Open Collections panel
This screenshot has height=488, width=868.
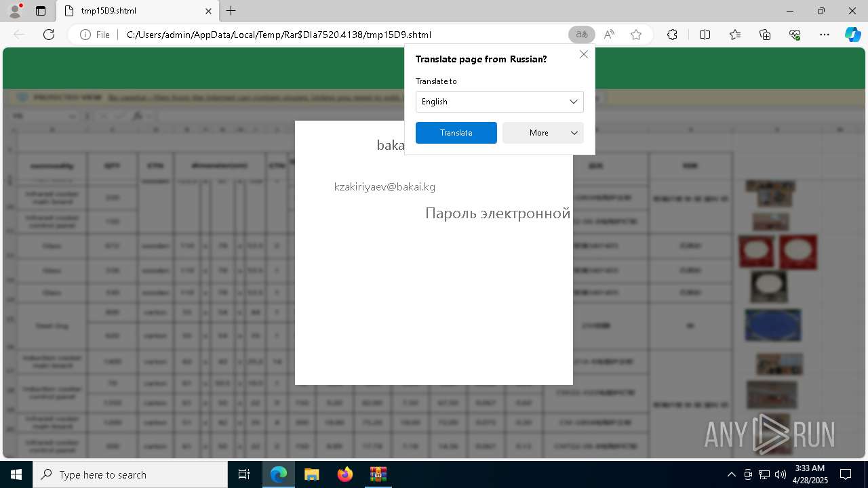765,35
